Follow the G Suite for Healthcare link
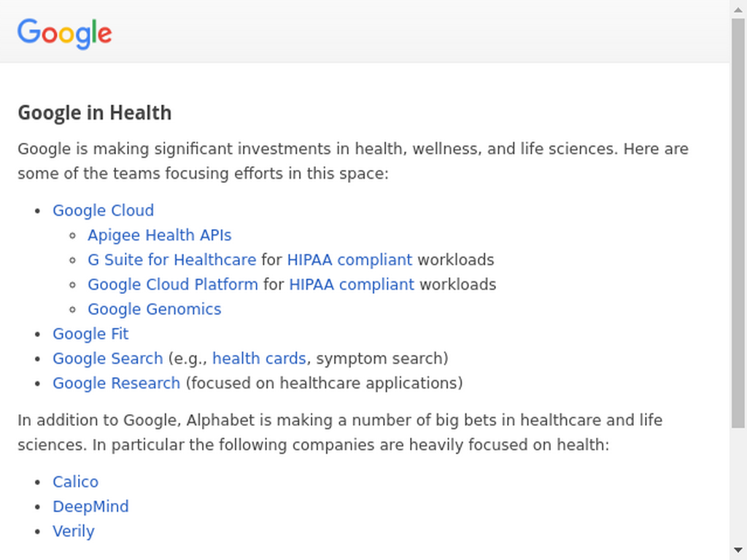This screenshot has height=560, width=747. click(x=172, y=260)
